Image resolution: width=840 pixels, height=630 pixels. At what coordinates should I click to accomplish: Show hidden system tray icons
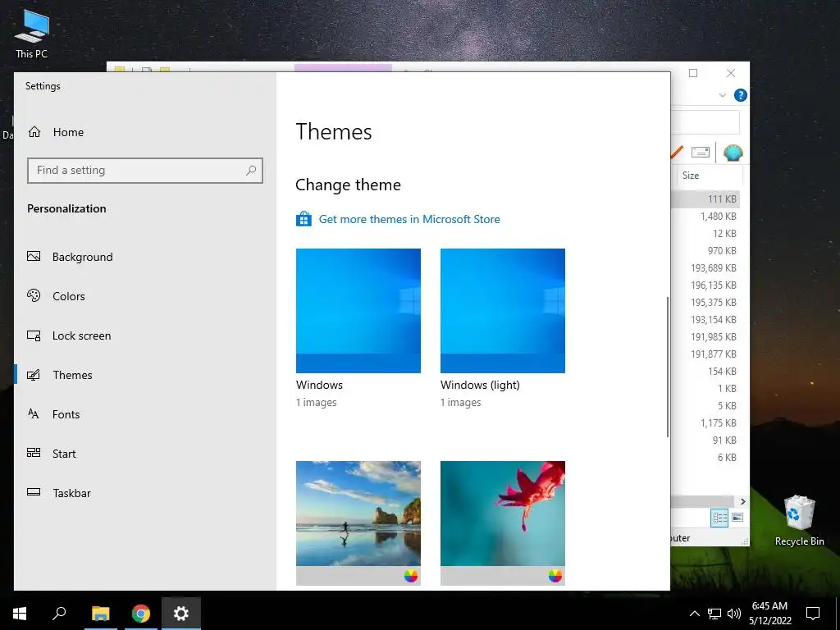pos(694,614)
